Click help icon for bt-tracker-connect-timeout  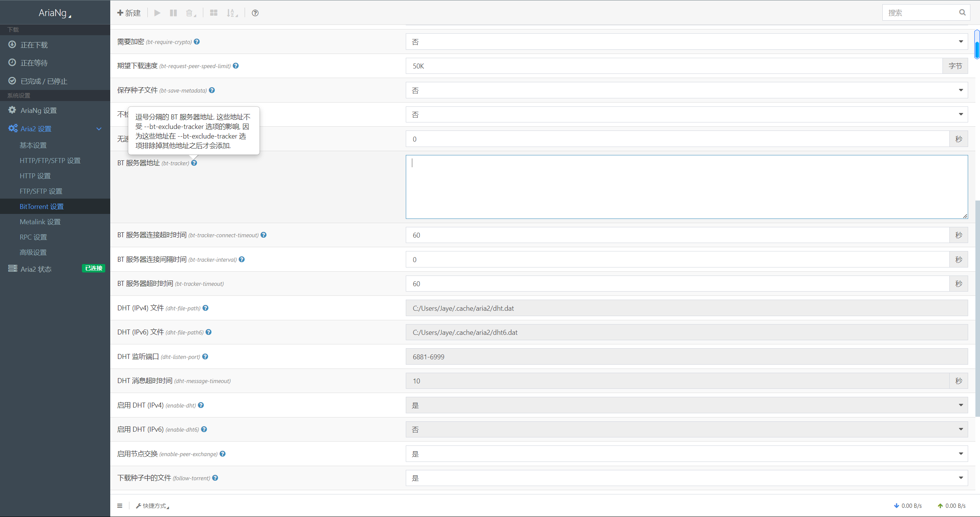coord(264,235)
